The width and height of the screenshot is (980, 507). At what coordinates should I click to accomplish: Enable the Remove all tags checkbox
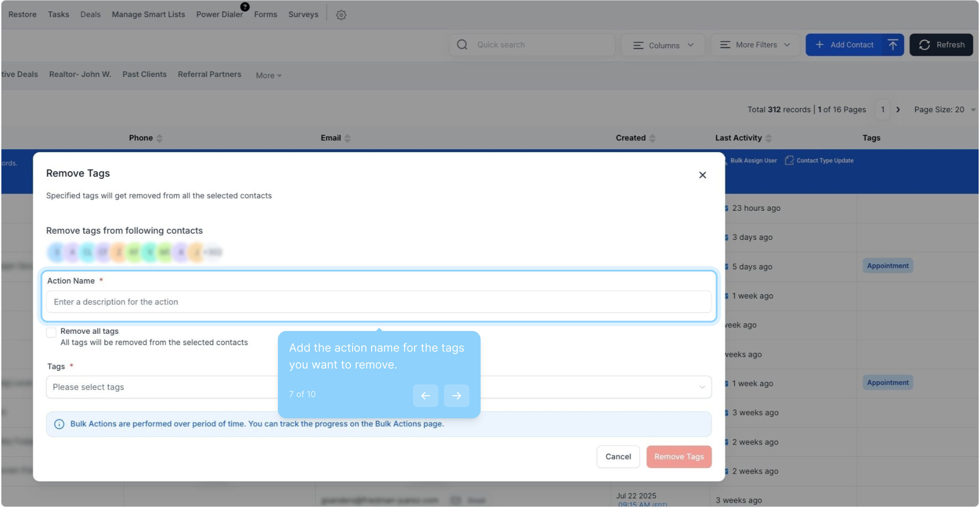pyautogui.click(x=52, y=332)
